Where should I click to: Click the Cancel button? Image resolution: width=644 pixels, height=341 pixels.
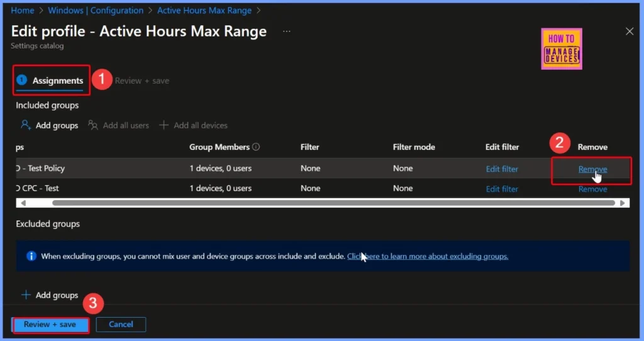121,324
